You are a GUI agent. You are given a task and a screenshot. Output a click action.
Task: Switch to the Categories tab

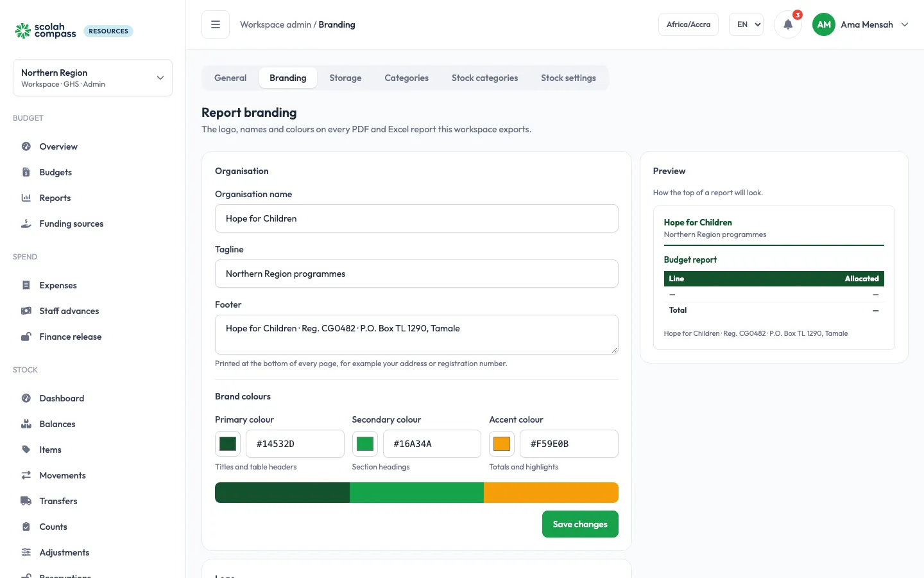click(406, 78)
